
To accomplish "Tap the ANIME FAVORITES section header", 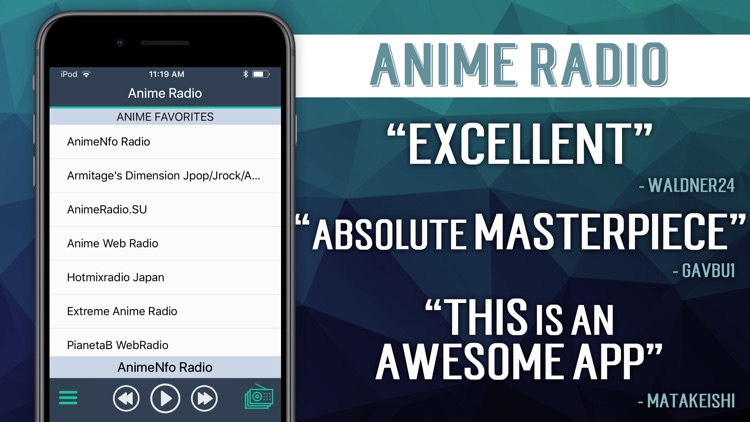I will [165, 117].
